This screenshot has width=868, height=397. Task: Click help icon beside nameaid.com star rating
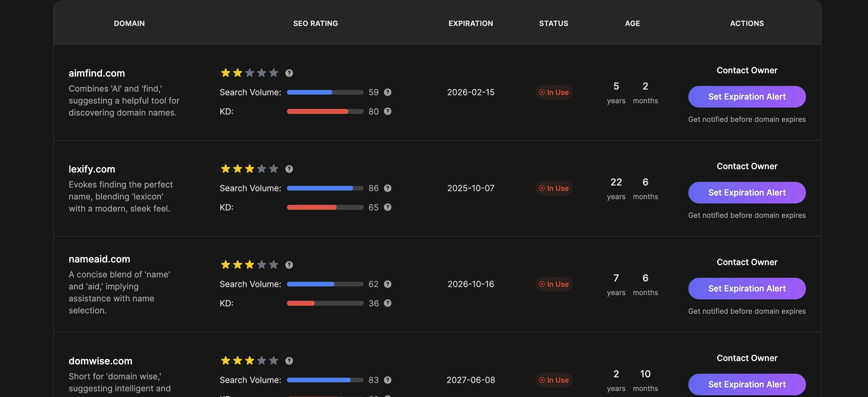click(289, 265)
